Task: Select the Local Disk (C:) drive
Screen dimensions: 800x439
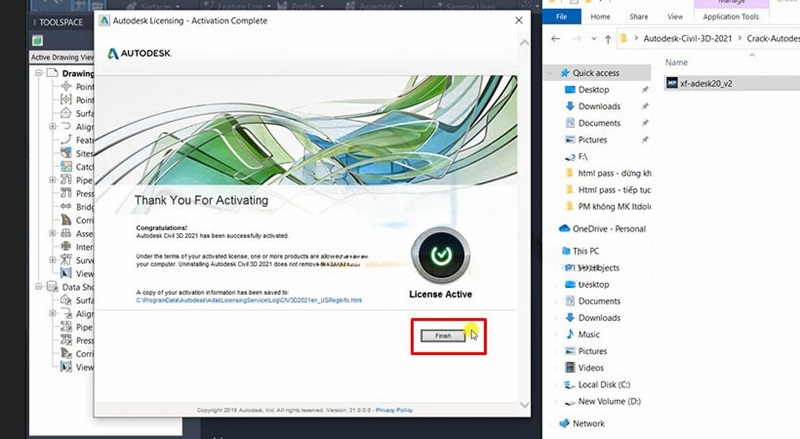Action: tap(604, 385)
